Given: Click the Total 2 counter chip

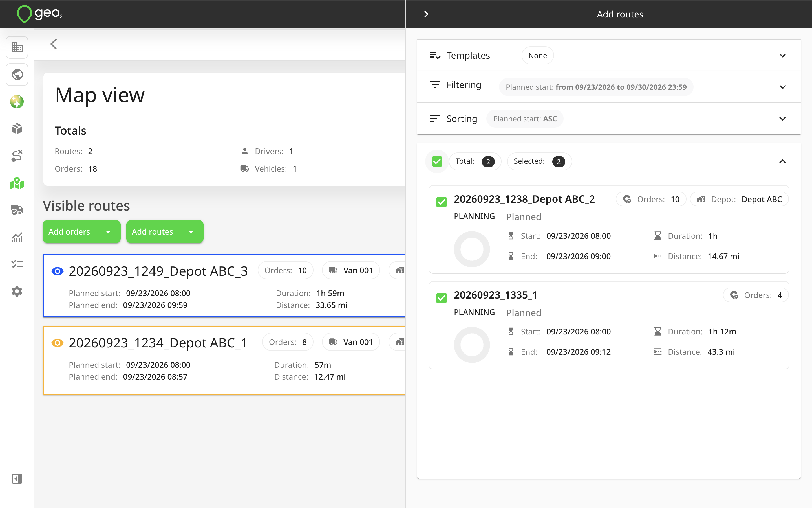Looking at the screenshot, I should click(x=475, y=162).
